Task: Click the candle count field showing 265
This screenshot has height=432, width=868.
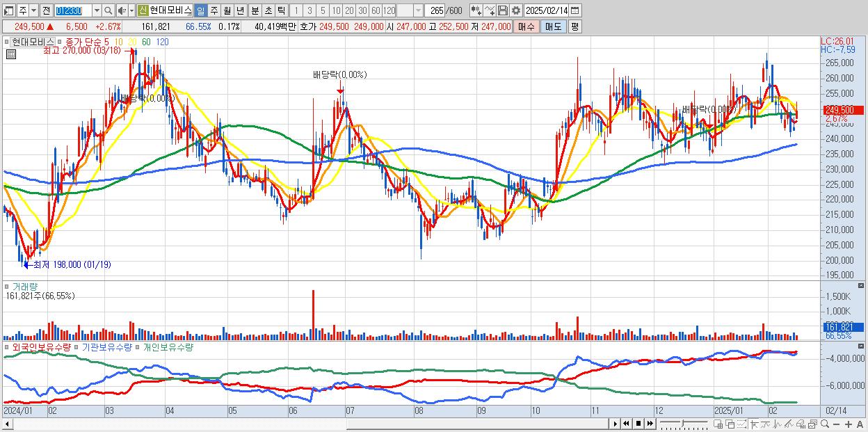Action: pyautogui.click(x=435, y=11)
